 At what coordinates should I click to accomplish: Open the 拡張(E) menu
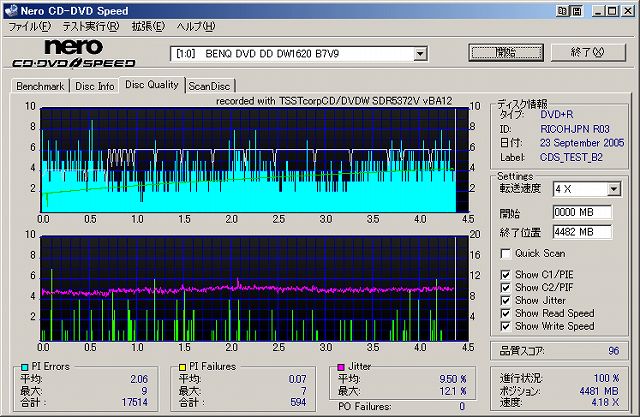(148, 27)
